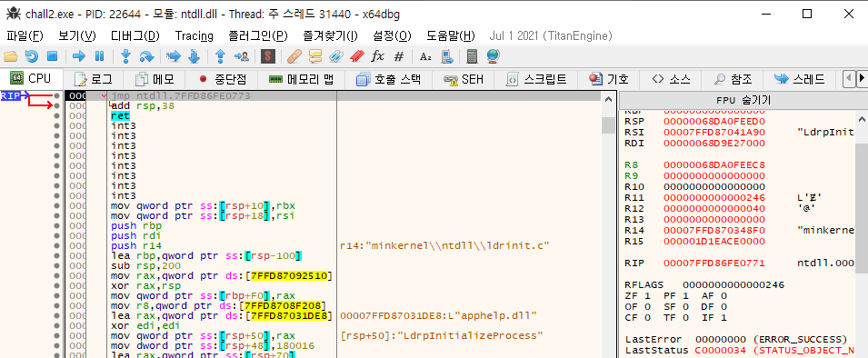
Task: Switch to the 소스 tab
Action: pos(670,79)
